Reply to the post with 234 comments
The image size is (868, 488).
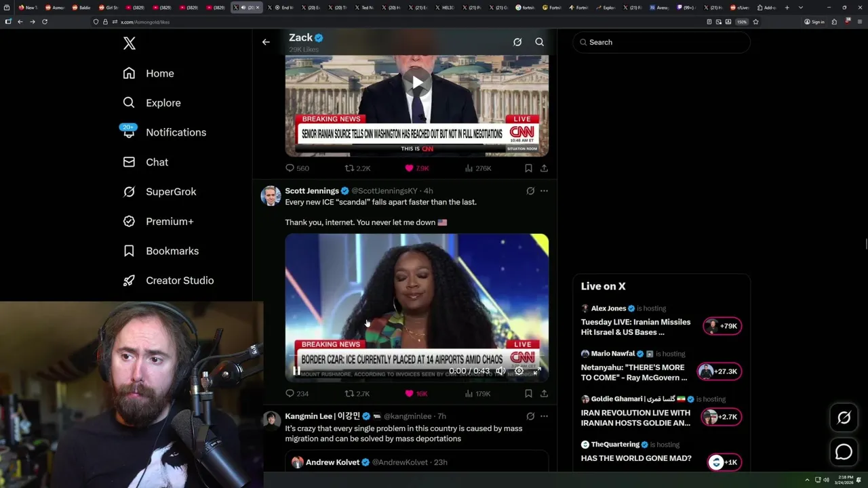[x=297, y=393]
